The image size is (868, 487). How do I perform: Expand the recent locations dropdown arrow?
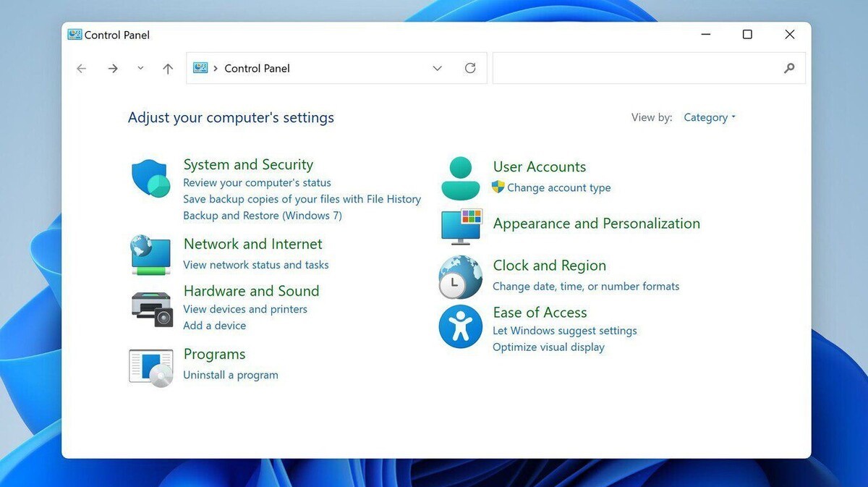click(x=140, y=68)
